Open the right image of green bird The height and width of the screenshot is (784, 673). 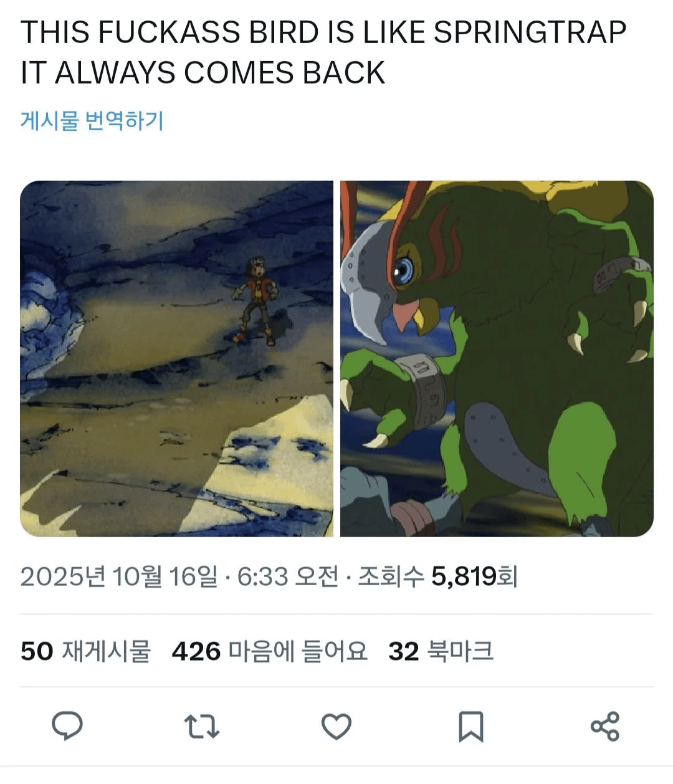pyautogui.click(x=497, y=358)
